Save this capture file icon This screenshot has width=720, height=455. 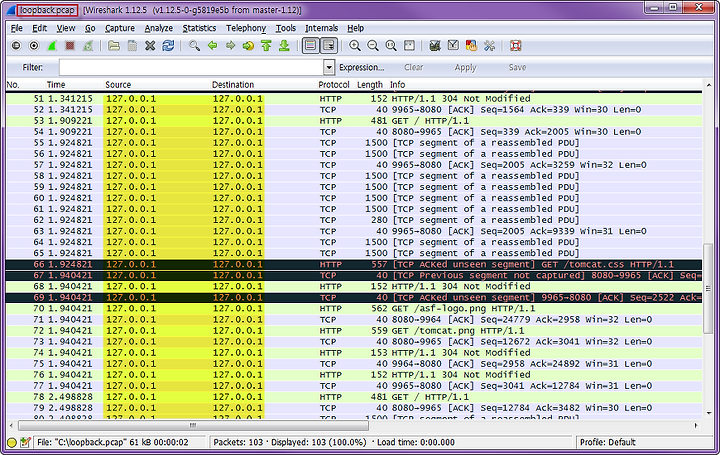pos(132,45)
